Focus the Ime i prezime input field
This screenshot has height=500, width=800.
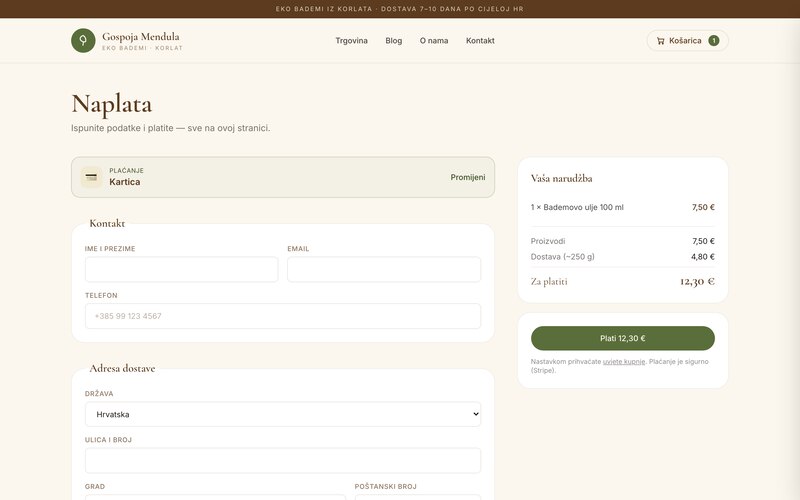[182, 269]
